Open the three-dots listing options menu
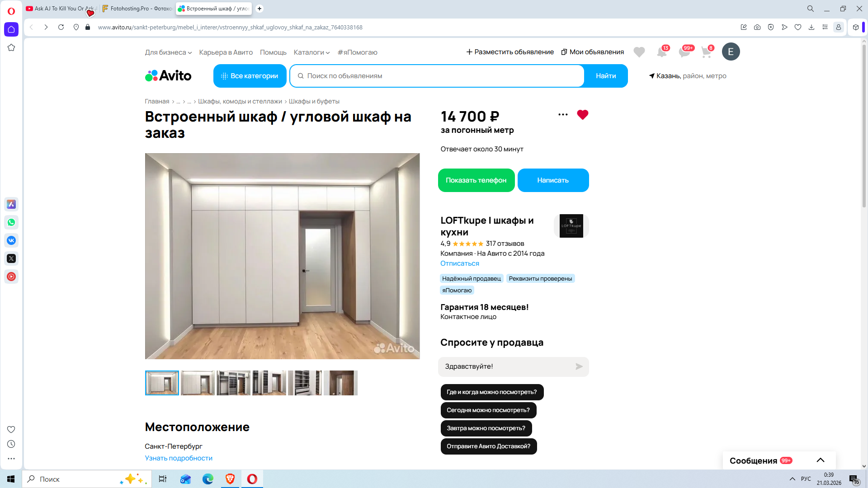 (x=563, y=115)
